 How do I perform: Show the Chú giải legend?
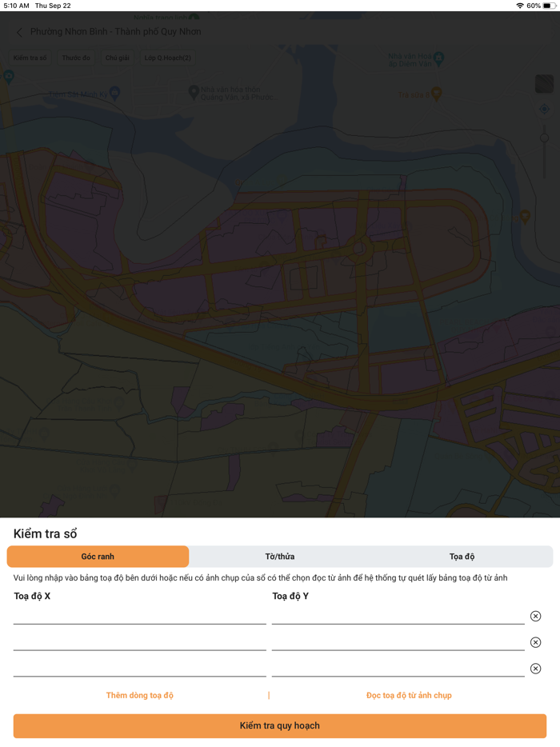tap(118, 58)
